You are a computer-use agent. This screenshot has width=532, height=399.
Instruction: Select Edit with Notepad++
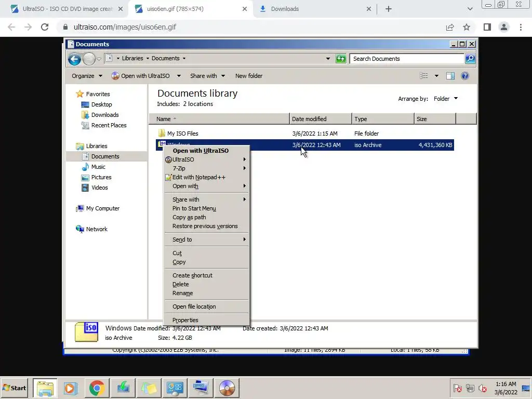[207, 177]
